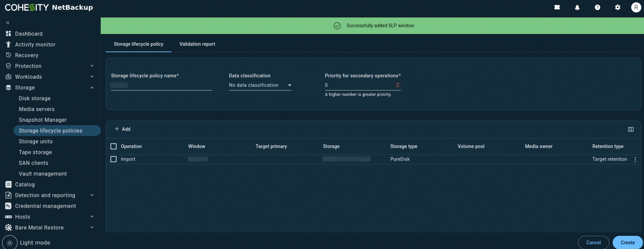This screenshot has height=249, width=644.
Task: Collapse the sidebar with the double-chevron icon
Action: pyautogui.click(x=8, y=23)
